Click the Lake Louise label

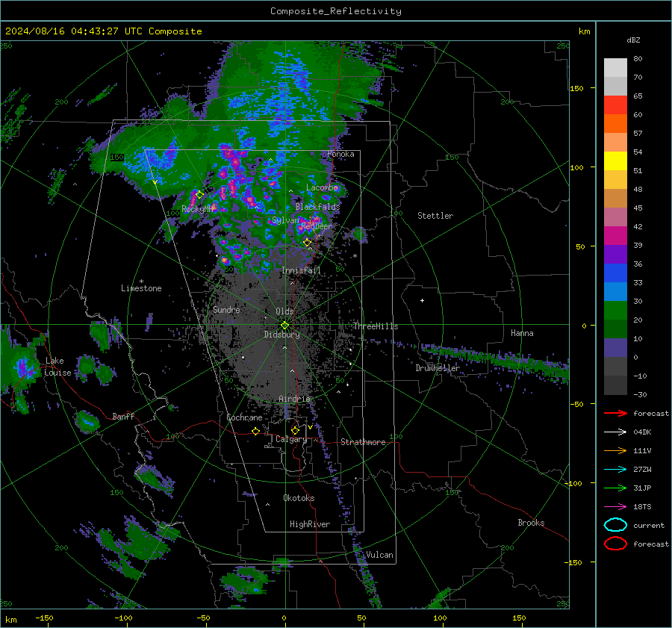click(57, 367)
